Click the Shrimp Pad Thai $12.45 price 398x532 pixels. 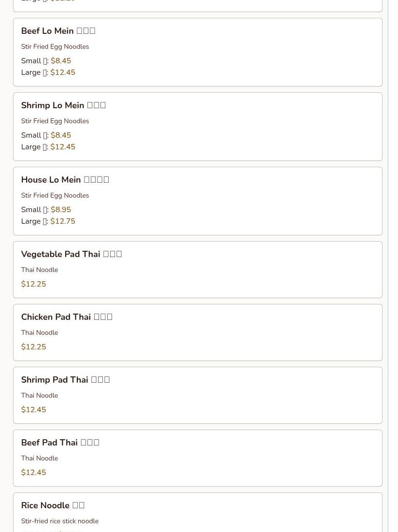click(33, 410)
